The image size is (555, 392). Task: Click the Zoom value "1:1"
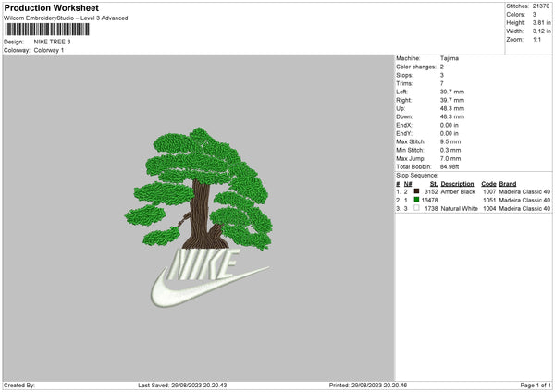(536, 39)
